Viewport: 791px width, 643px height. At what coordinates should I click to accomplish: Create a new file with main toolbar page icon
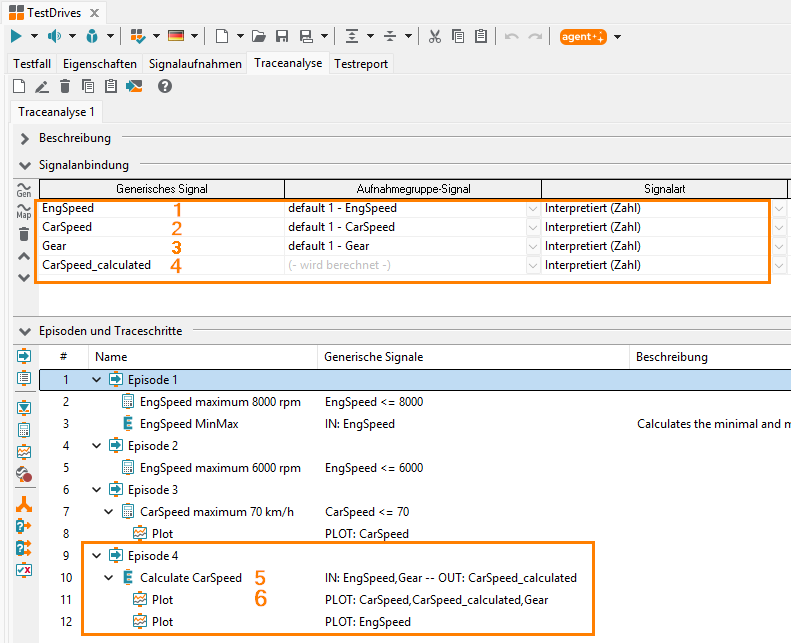click(x=222, y=36)
